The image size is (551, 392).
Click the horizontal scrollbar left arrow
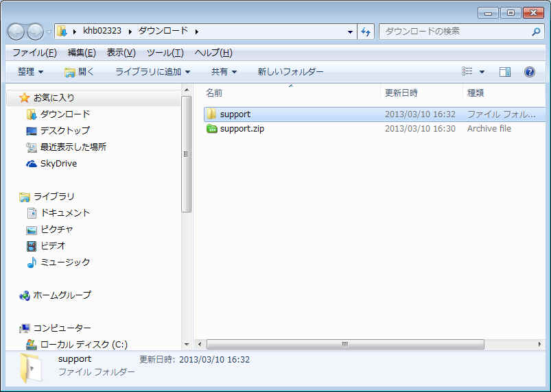[x=200, y=344]
